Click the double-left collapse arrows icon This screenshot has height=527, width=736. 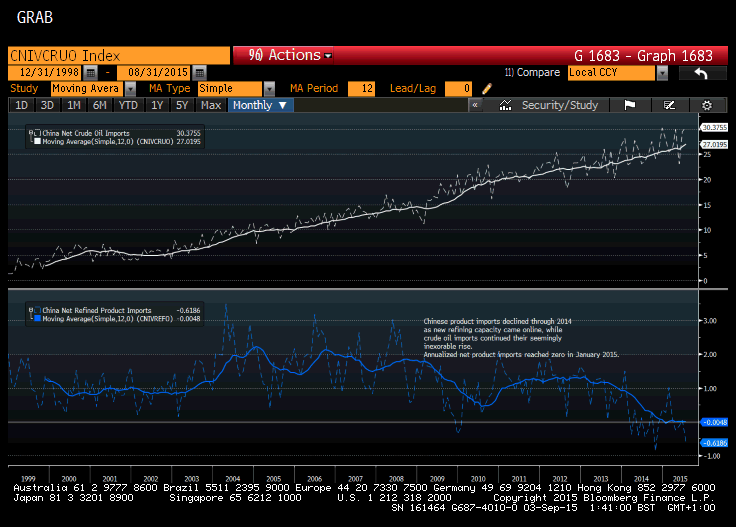[x=475, y=105]
